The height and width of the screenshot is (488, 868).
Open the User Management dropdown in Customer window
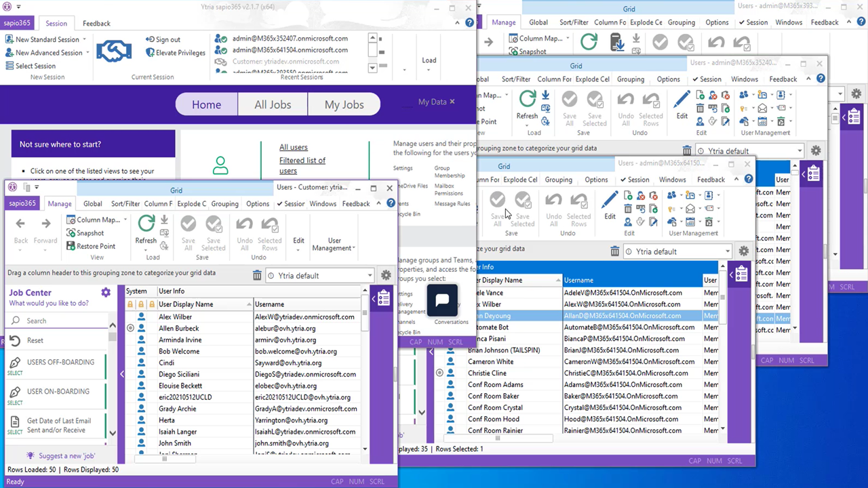[x=333, y=244]
